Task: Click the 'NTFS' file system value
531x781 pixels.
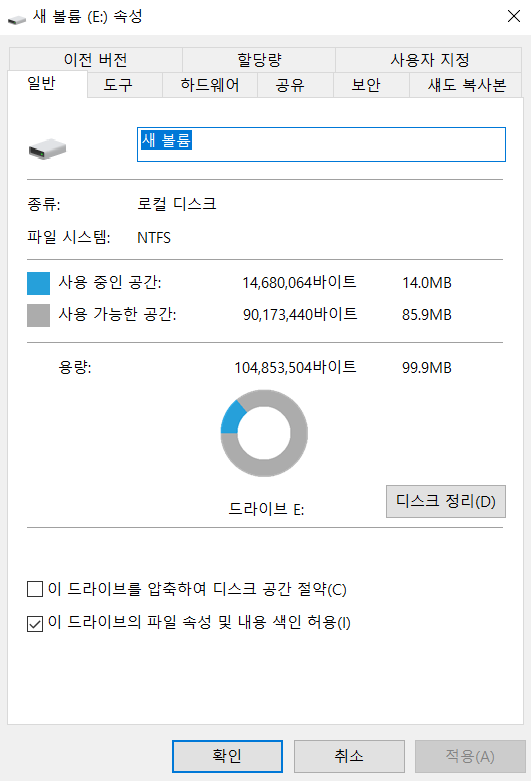Action: click(154, 238)
